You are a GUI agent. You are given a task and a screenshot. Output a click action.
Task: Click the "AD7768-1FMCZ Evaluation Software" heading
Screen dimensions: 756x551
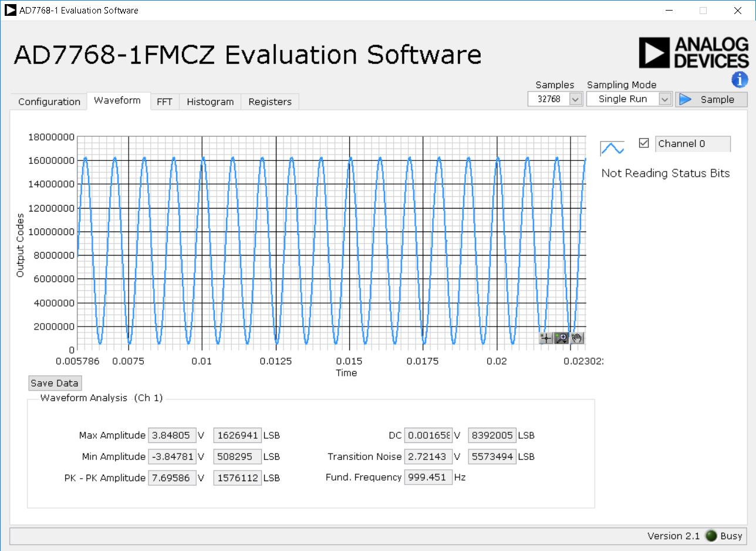click(247, 55)
